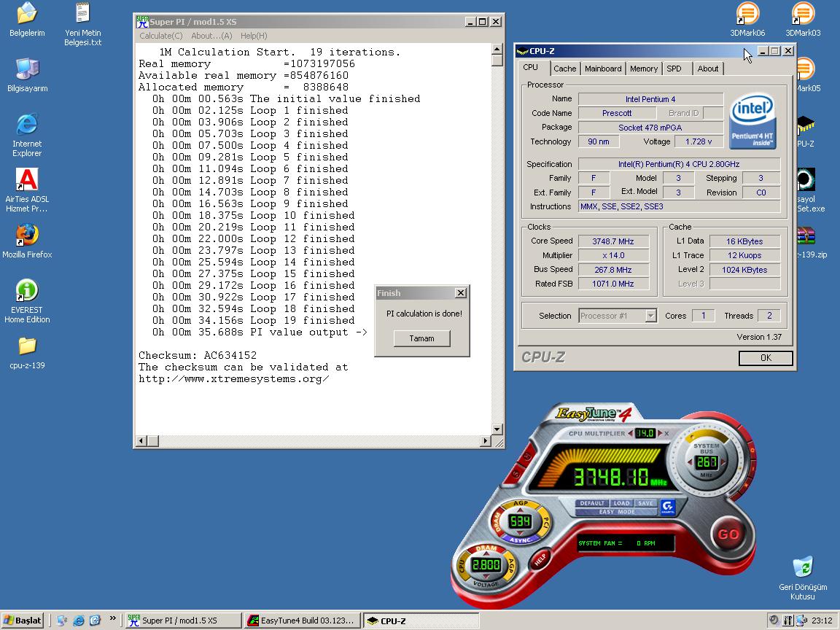Click the round HELP button in EasyTune4

(540, 559)
